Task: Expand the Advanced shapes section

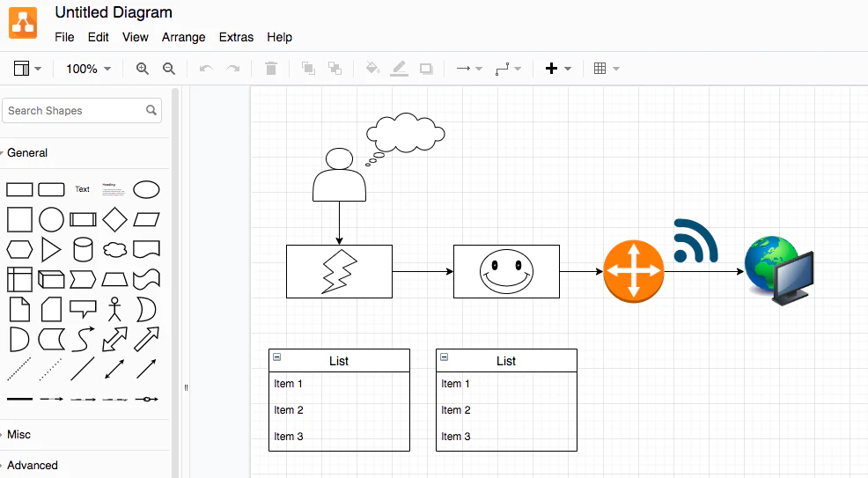Action: tap(31, 466)
